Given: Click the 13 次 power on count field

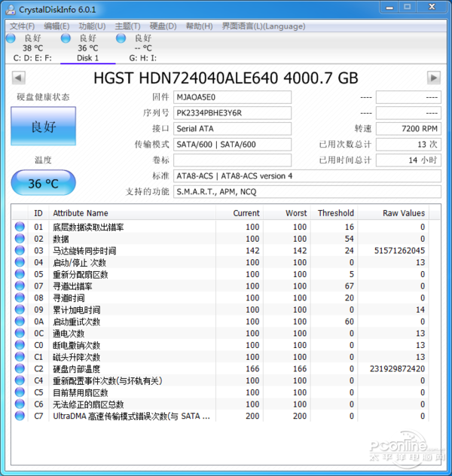Looking at the screenshot, I should 408,145.
